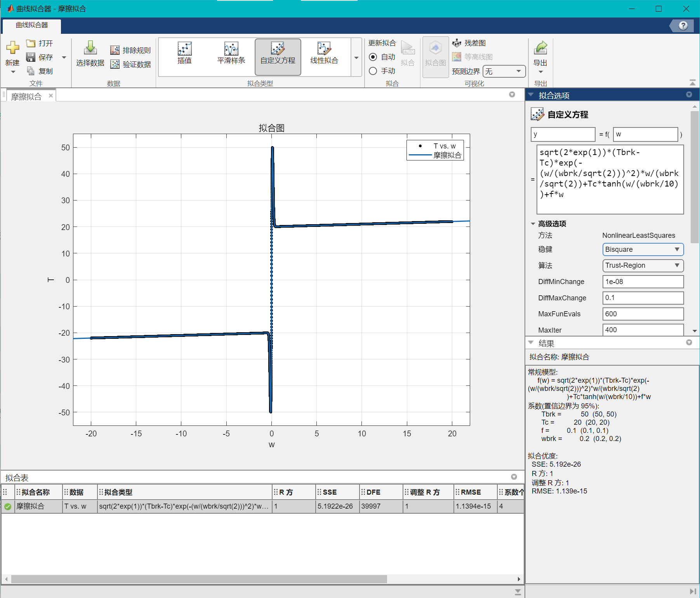Viewport: 700px width, 598px height.
Task: Expand the 保存 dropdown arrow
Action: pos(64,58)
